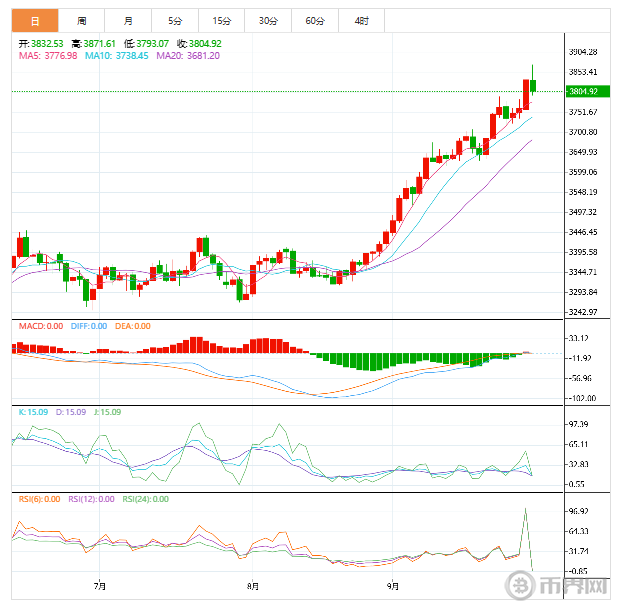Image resolution: width=618 pixels, height=613 pixels.
Task: Open the 60分 timeframe tab
Action: pos(315,20)
